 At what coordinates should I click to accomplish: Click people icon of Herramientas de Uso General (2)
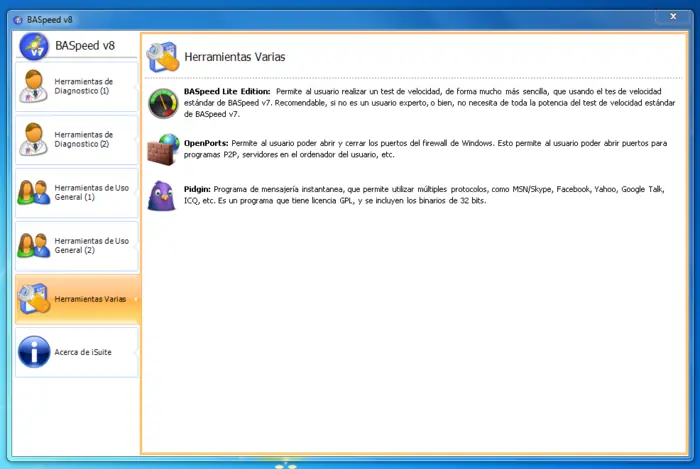33,245
